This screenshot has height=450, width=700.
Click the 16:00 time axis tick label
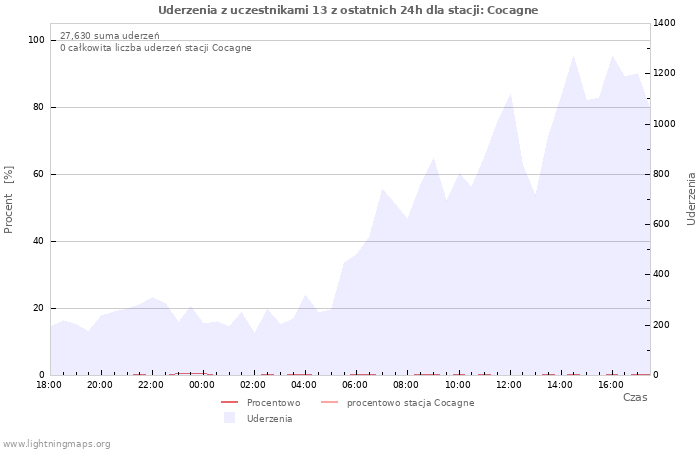tap(610, 384)
